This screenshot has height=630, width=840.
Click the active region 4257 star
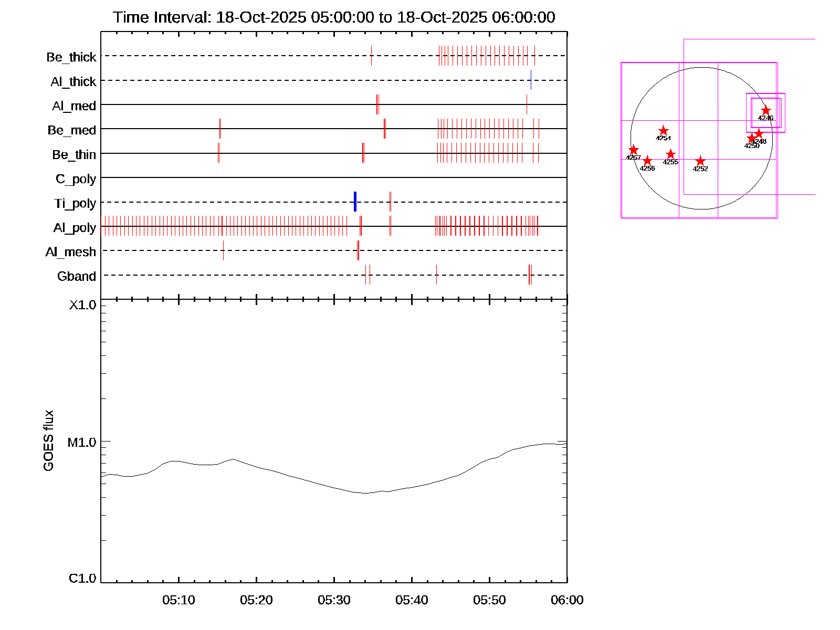(x=634, y=150)
